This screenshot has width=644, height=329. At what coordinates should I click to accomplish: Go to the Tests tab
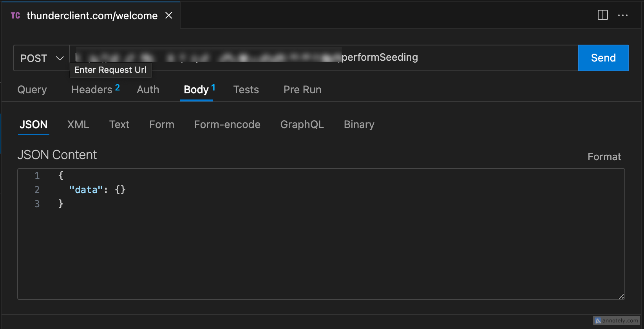246,90
